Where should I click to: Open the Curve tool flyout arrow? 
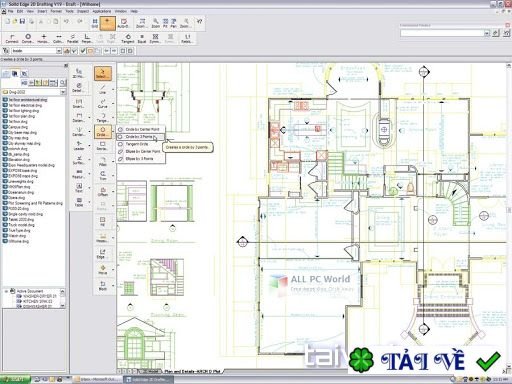point(113,103)
